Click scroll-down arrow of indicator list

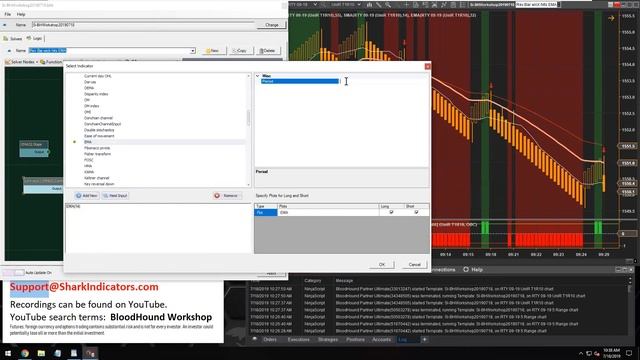click(249, 185)
